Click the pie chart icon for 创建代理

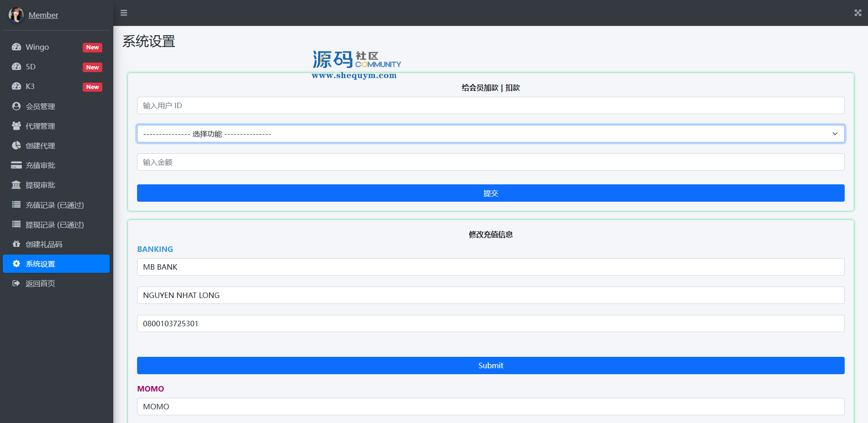click(x=16, y=146)
